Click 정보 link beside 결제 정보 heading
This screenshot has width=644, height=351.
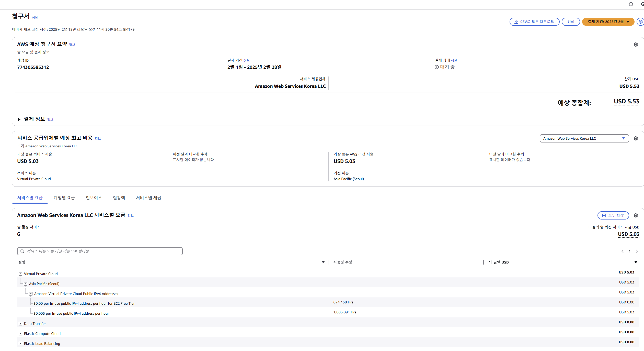click(x=50, y=120)
